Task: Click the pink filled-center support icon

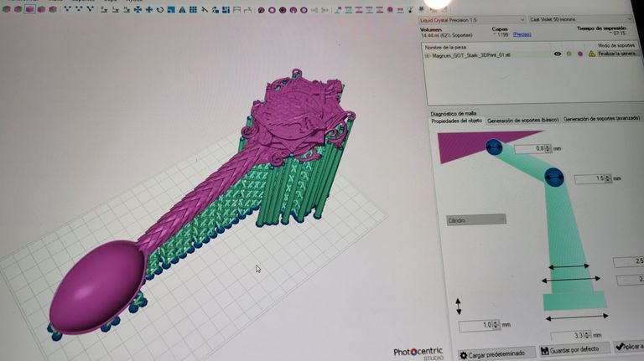Action: pos(283,10)
